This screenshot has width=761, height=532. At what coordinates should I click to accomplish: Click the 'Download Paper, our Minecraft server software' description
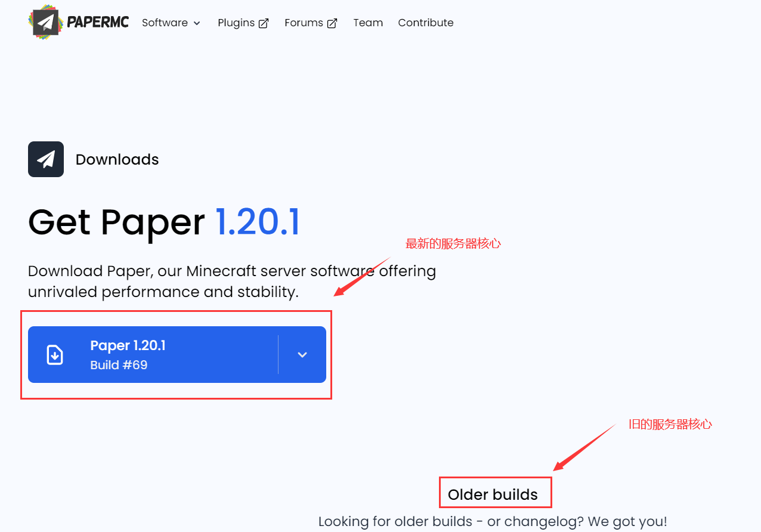[232, 282]
